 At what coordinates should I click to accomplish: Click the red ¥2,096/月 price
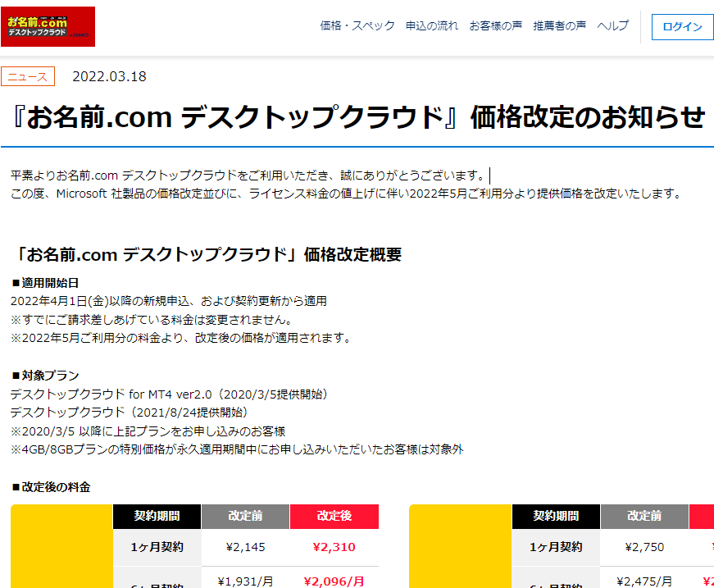[x=334, y=581]
